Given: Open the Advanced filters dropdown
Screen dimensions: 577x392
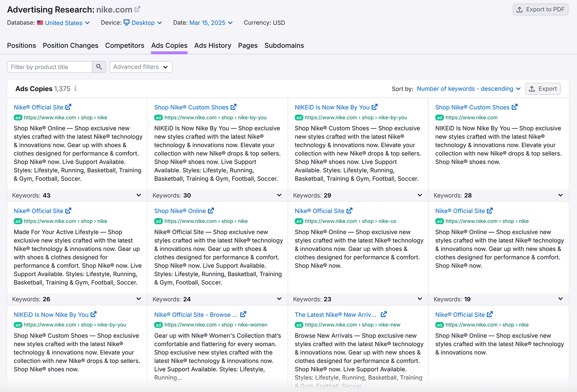Looking at the screenshot, I should (x=141, y=67).
